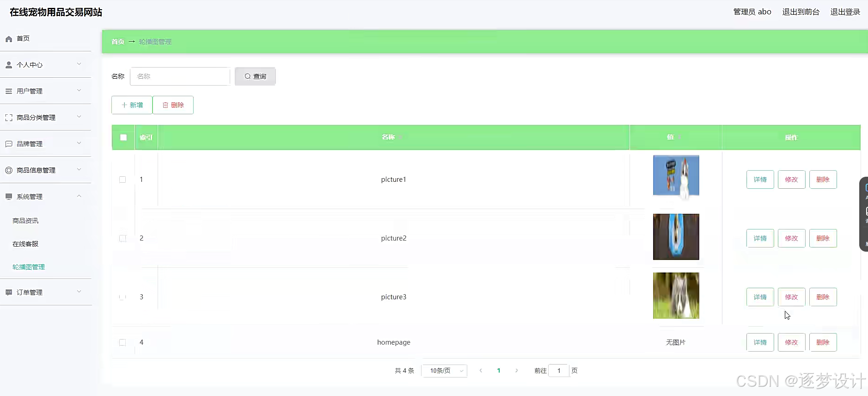
Task: Click 管理员 abo user label
Action: (x=752, y=12)
